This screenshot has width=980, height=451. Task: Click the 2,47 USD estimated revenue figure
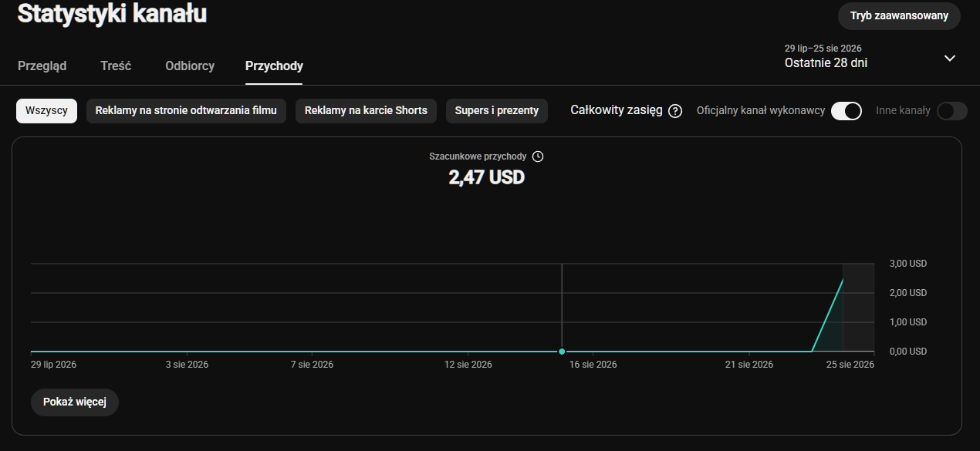point(487,178)
